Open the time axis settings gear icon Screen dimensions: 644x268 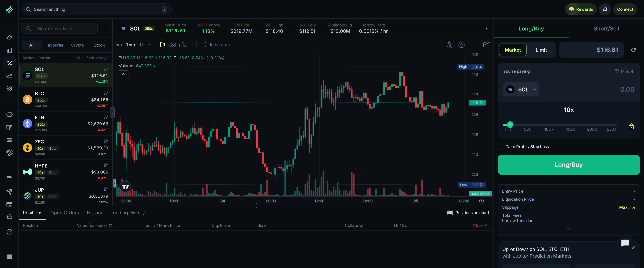tap(481, 201)
